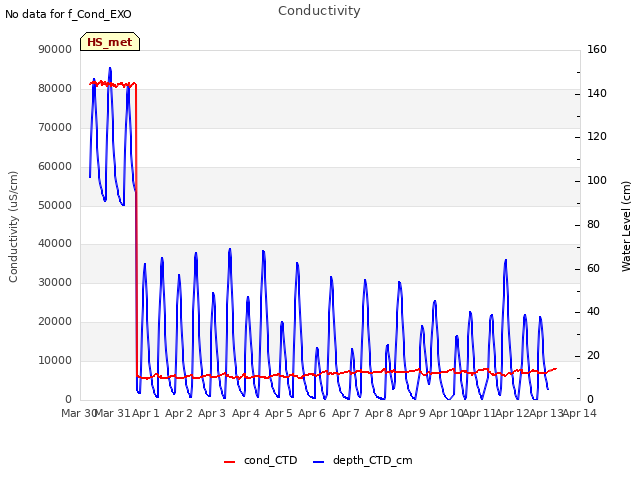This screenshot has width=640, height=480.
Task: Click the Apr 8 date label
Action: pyautogui.click(x=379, y=413)
